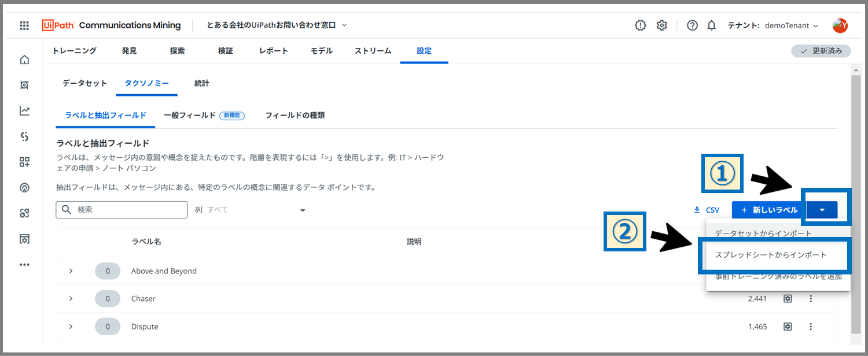
Task: Click the ラベル名 column header
Action: pyautogui.click(x=146, y=242)
